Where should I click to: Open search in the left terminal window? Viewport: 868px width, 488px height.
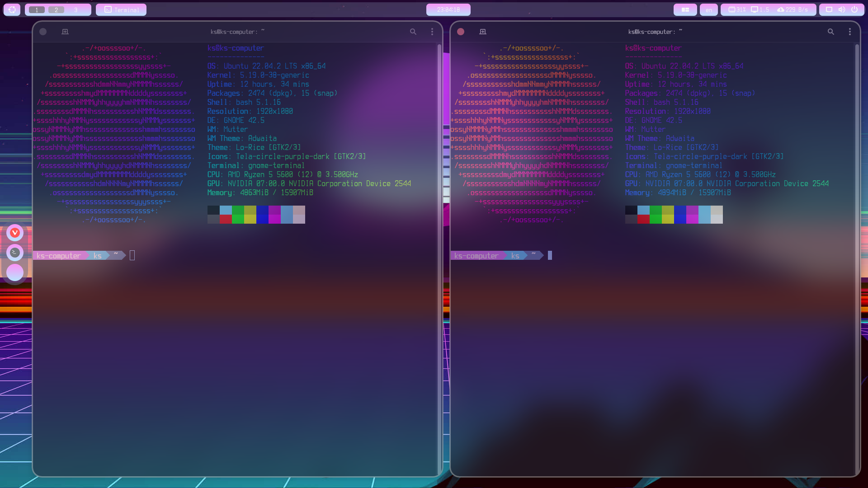(413, 32)
